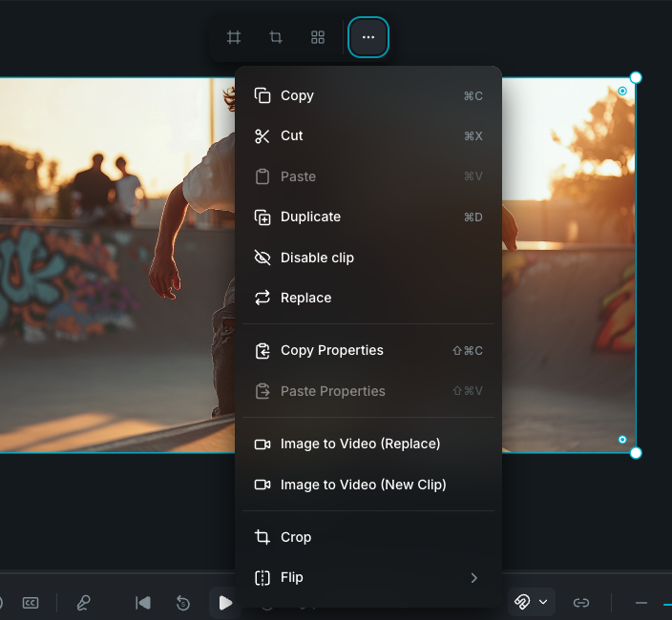Screen dimensions: 672x620
Task: Toggle closed captions CC button
Action: click(31, 603)
